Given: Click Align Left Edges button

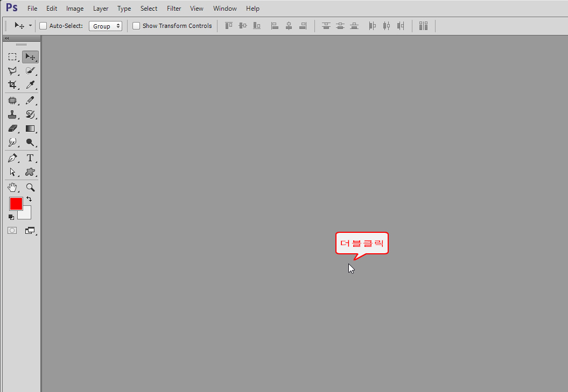Looking at the screenshot, I should coord(275,26).
